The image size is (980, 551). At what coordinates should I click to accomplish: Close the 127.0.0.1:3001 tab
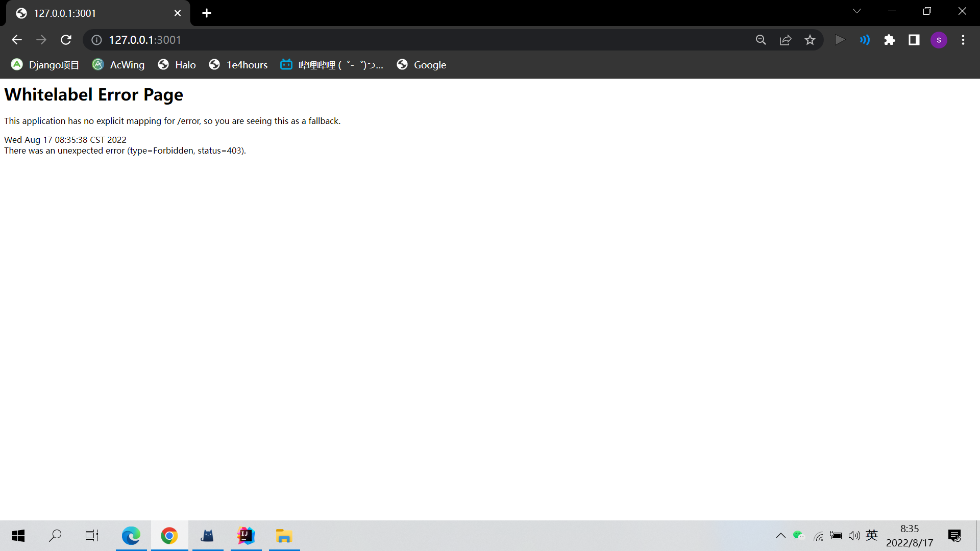[178, 13]
